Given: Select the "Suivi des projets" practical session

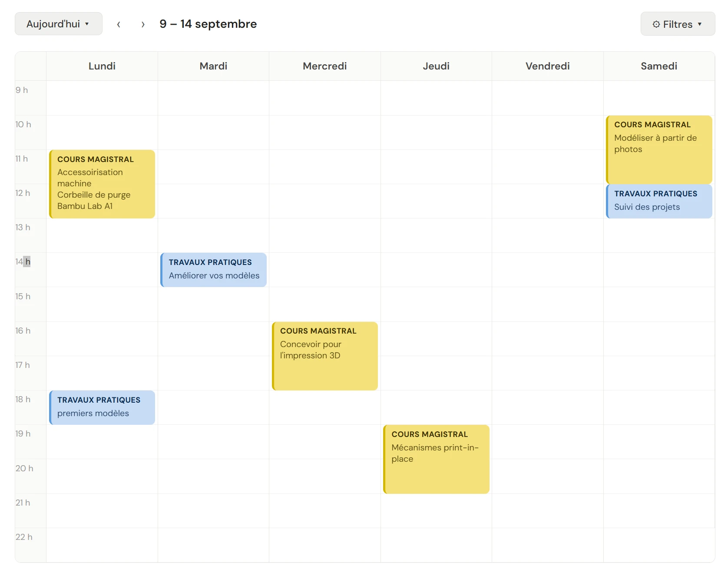Looking at the screenshot, I should (659, 201).
